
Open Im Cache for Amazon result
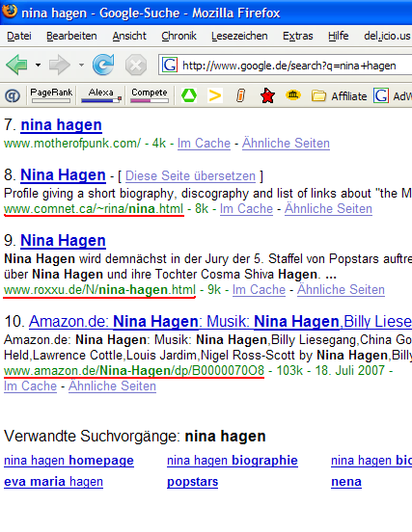(30, 386)
